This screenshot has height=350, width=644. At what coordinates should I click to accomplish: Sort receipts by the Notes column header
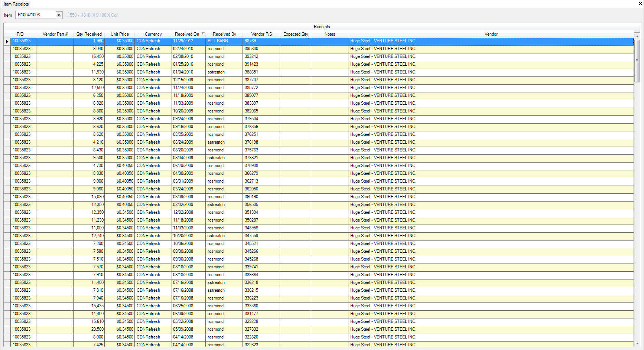[x=330, y=34]
